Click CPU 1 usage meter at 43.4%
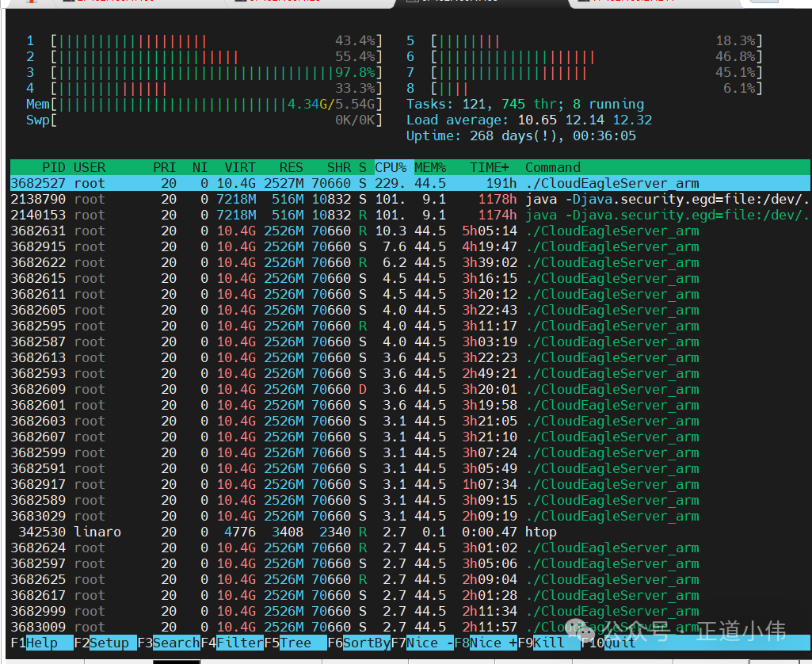This screenshot has width=812, height=664. click(204, 40)
